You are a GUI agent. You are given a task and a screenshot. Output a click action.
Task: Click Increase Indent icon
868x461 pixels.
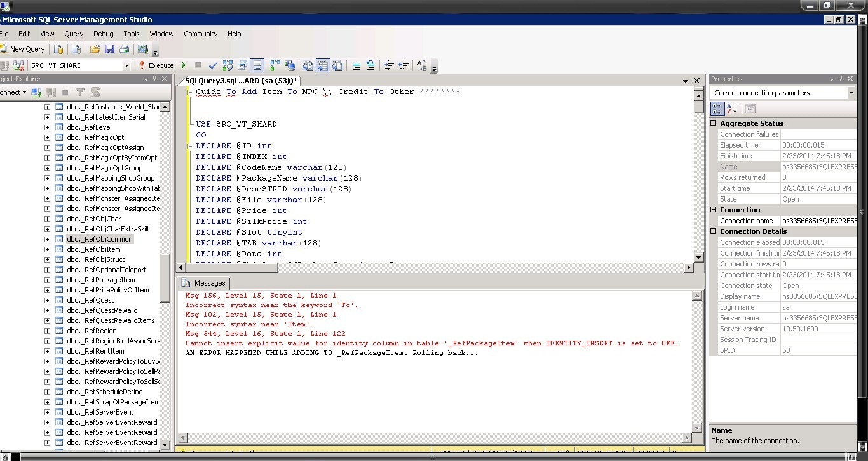click(x=403, y=65)
